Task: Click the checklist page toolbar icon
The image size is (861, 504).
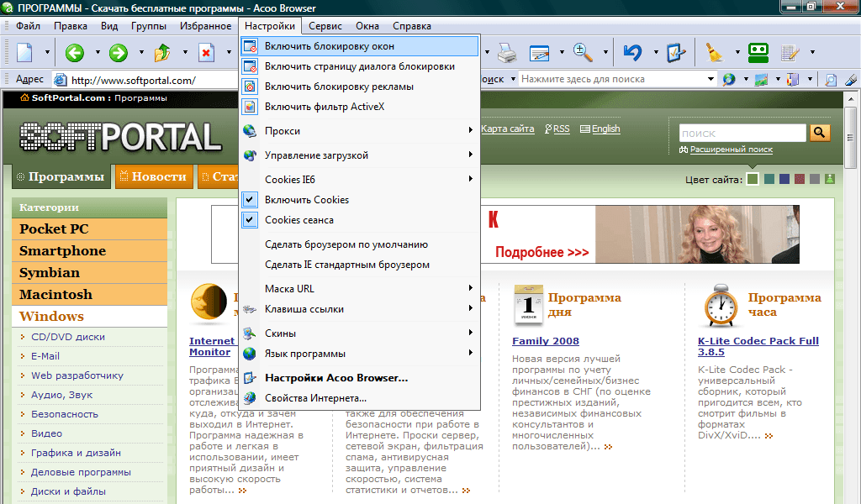Action: [676, 53]
